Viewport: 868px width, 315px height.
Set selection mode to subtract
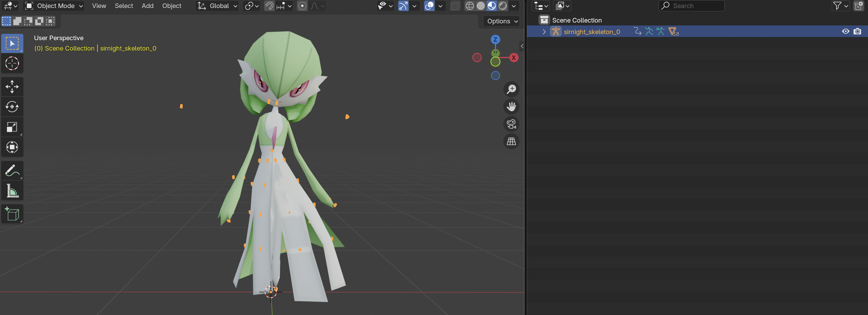(28, 21)
